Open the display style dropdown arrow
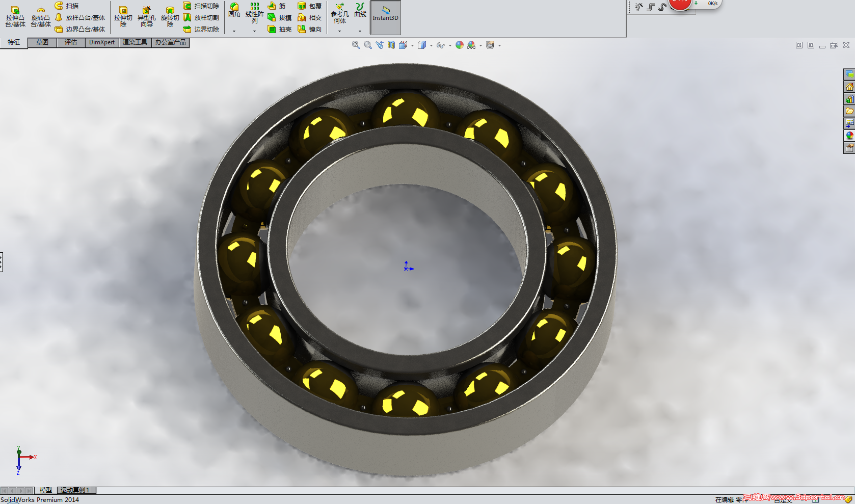 tap(431, 45)
